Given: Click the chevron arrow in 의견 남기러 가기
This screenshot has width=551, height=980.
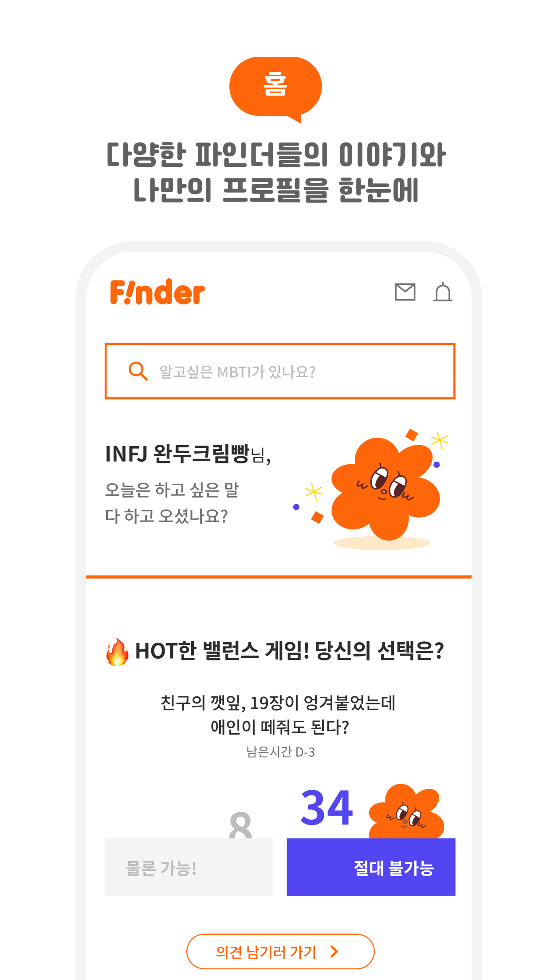Looking at the screenshot, I should coord(335,951).
